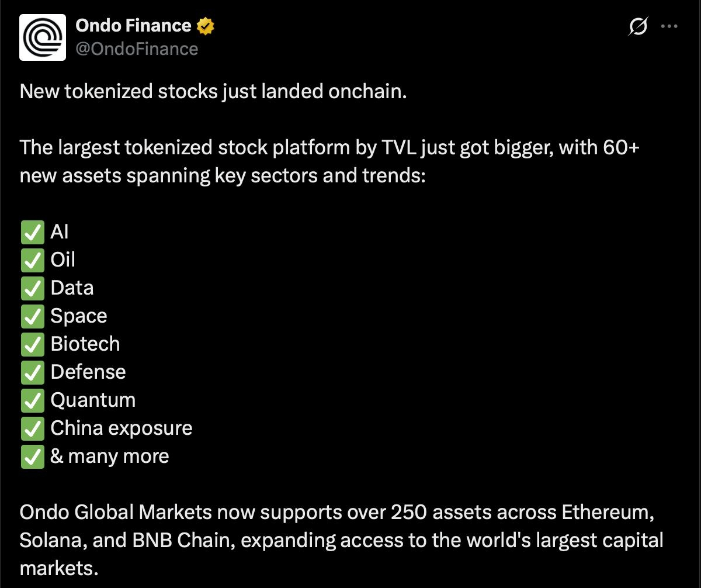Click the green checkmark beside Defense

click(32, 372)
